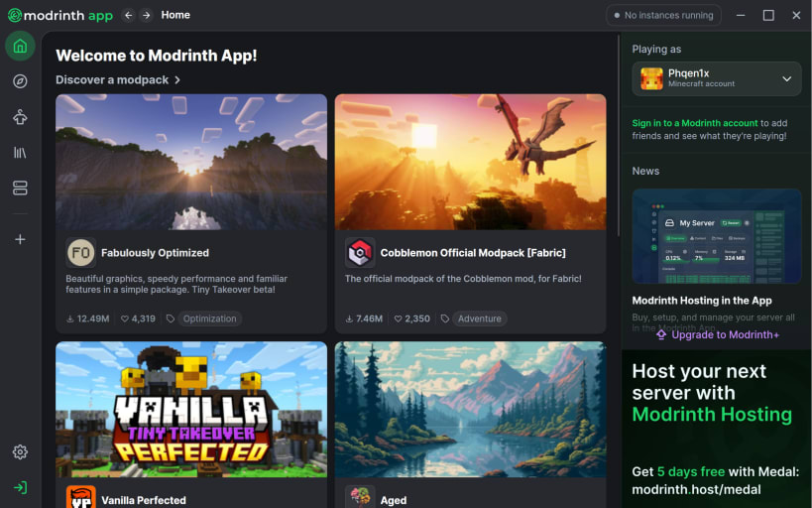Click the tag icon beside Adventure

coord(445,318)
